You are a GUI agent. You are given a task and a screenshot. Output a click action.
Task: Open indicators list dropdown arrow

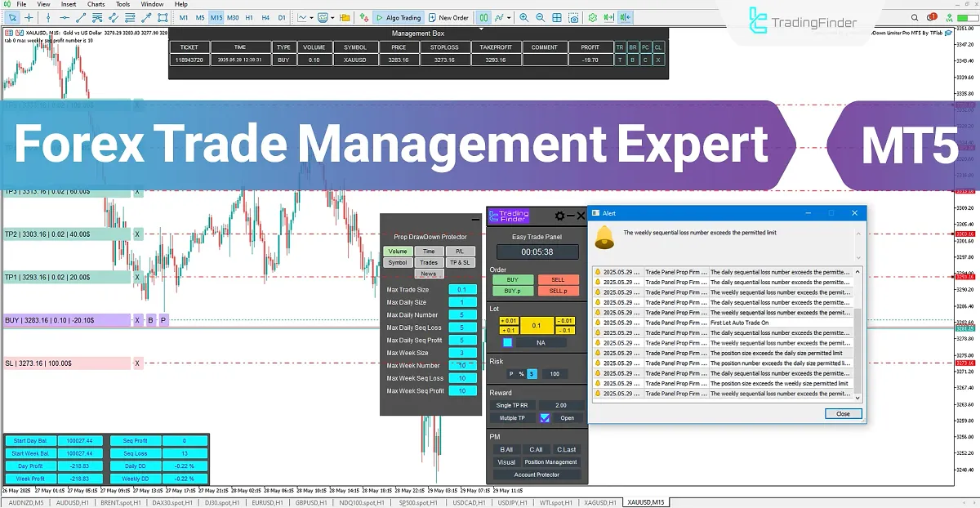click(332, 17)
